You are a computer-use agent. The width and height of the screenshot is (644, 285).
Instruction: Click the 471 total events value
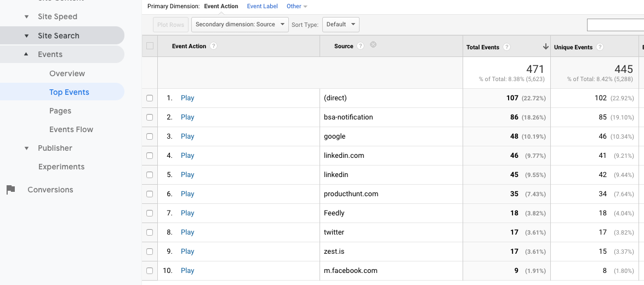535,69
